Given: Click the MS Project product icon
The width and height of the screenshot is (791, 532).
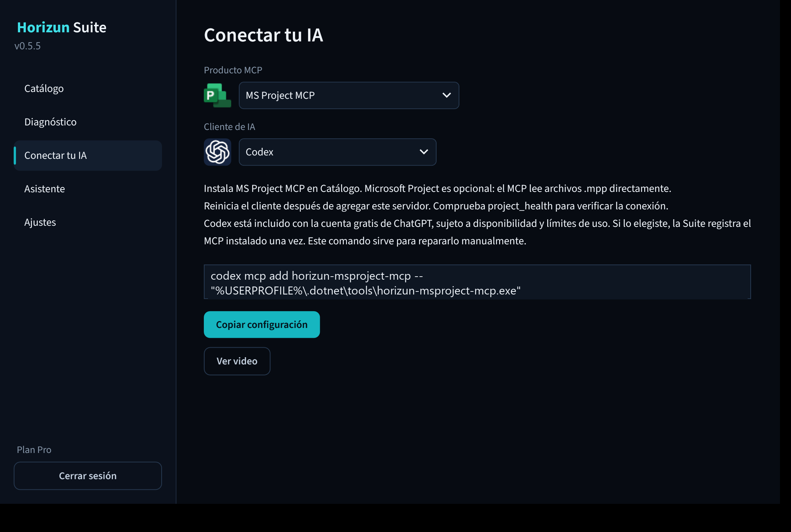Looking at the screenshot, I should 218,95.
